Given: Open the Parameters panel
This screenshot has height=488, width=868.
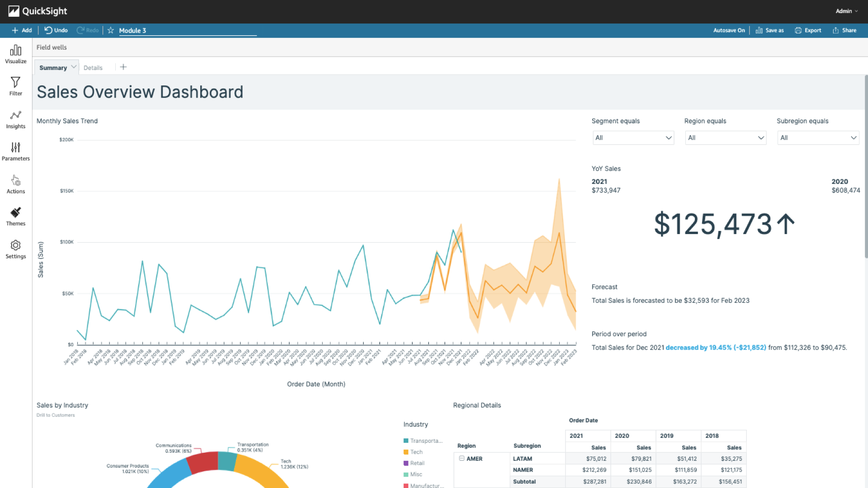Looking at the screenshot, I should click(x=16, y=152).
